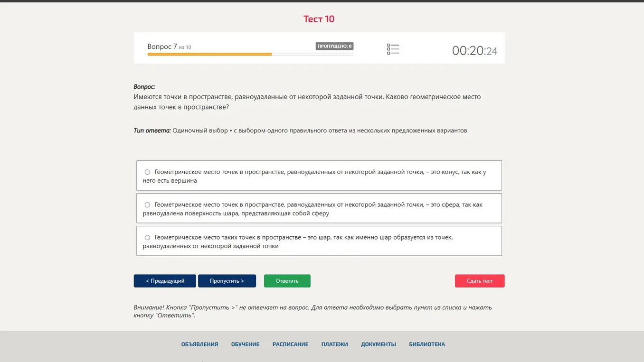The width and height of the screenshot is (644, 362).
Task: Open the ОБЪЯВЛЕНИЯ menu item
Action: pos(199,344)
